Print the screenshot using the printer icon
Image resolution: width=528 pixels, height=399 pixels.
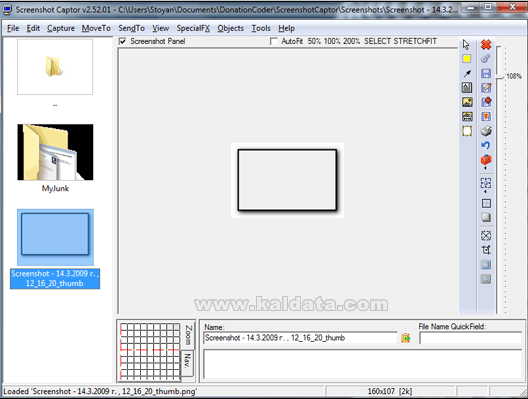486,131
